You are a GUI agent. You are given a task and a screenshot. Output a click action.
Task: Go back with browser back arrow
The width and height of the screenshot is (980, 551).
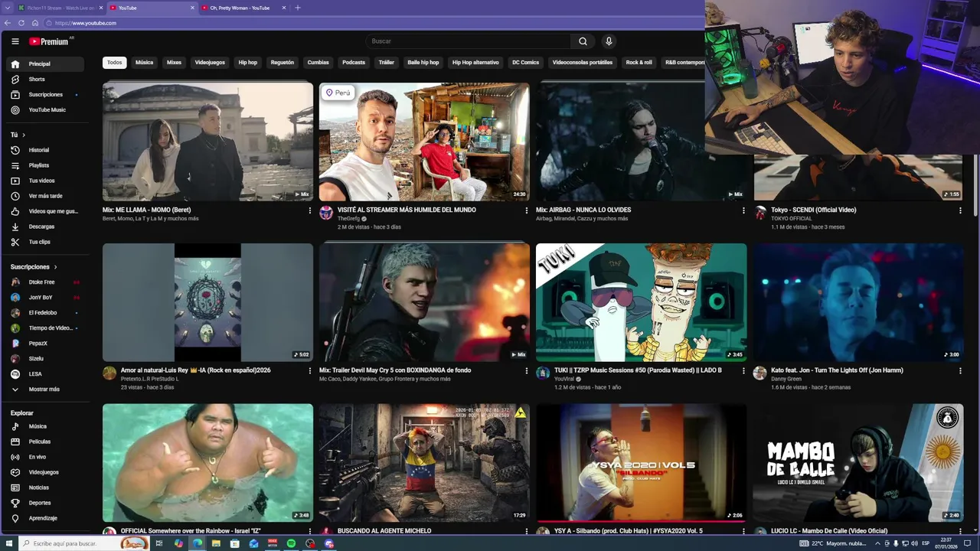(8, 23)
